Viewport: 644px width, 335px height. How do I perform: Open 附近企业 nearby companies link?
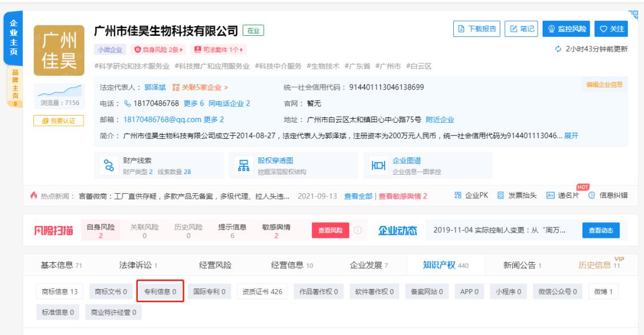click(x=440, y=119)
